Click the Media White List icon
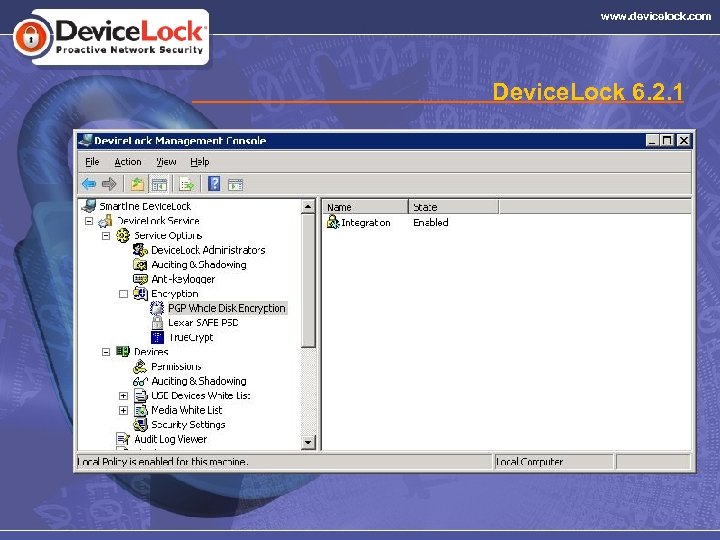 (140, 410)
